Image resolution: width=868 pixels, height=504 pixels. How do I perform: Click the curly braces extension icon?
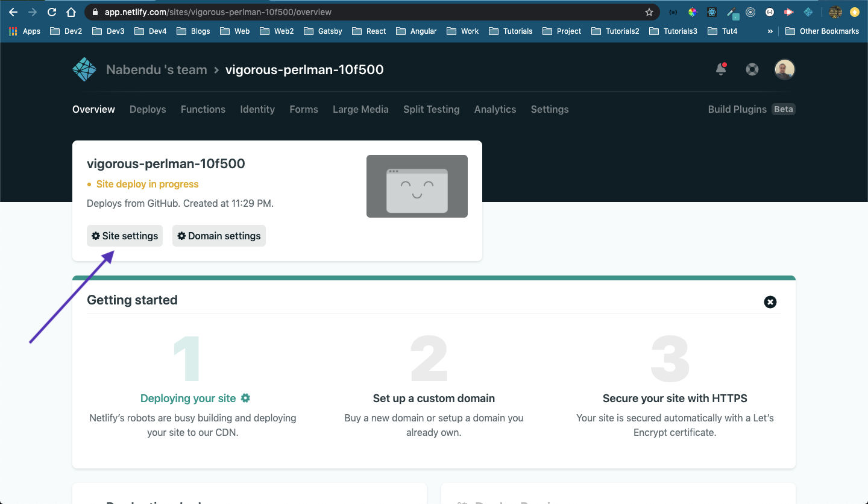[673, 12]
